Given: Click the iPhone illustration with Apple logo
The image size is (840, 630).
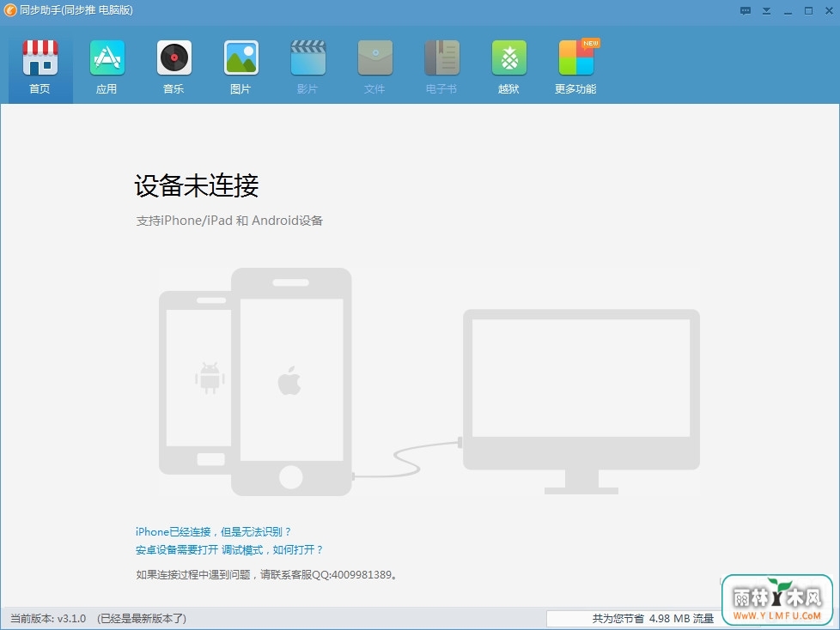Looking at the screenshot, I should click(291, 382).
